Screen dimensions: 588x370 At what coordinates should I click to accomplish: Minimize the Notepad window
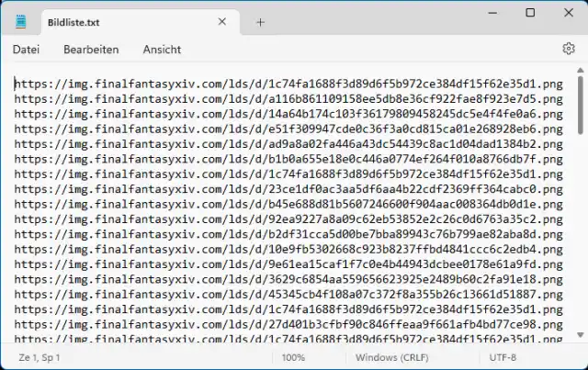[492, 13]
